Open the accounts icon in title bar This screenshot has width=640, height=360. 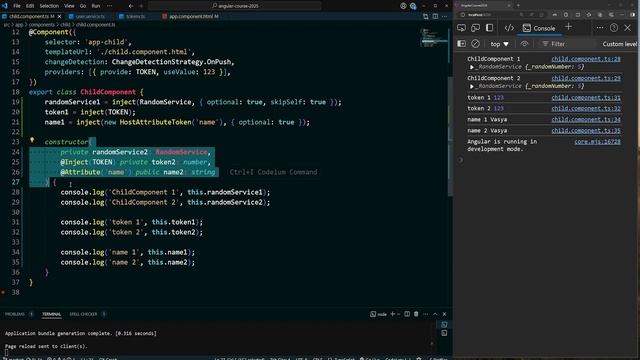403,6
